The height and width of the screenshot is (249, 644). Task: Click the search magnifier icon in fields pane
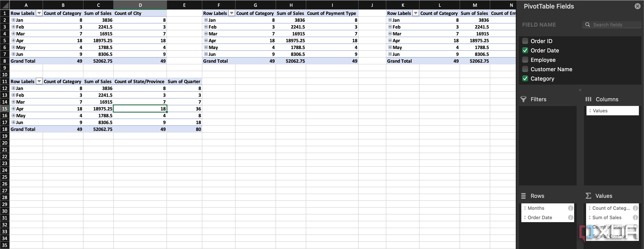click(x=588, y=25)
